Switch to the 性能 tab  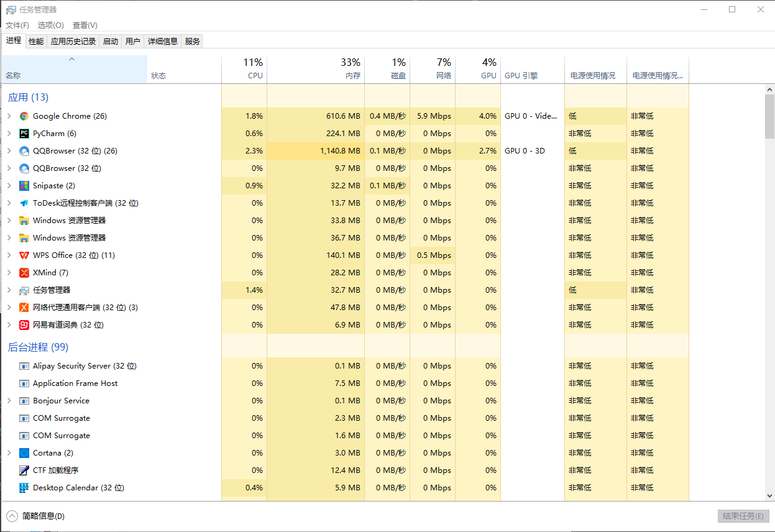point(36,41)
